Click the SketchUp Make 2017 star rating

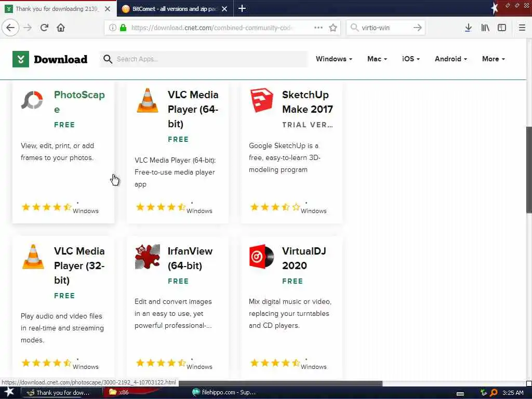(x=275, y=207)
